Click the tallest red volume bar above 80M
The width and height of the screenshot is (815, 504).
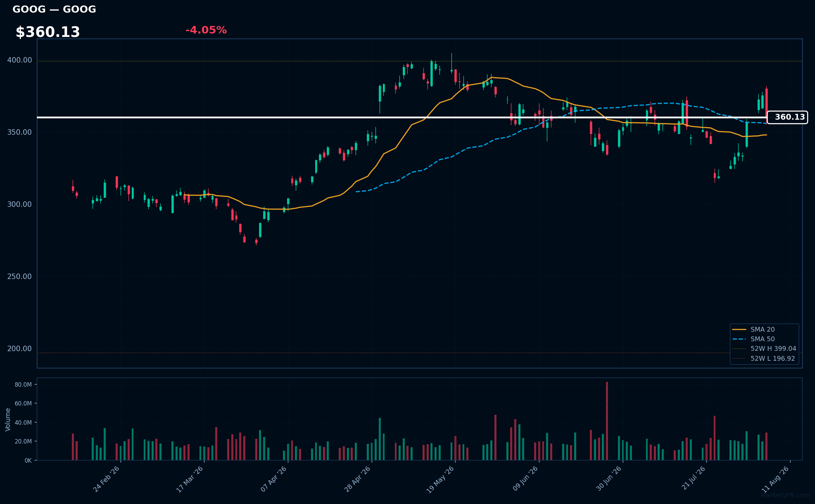point(607,421)
